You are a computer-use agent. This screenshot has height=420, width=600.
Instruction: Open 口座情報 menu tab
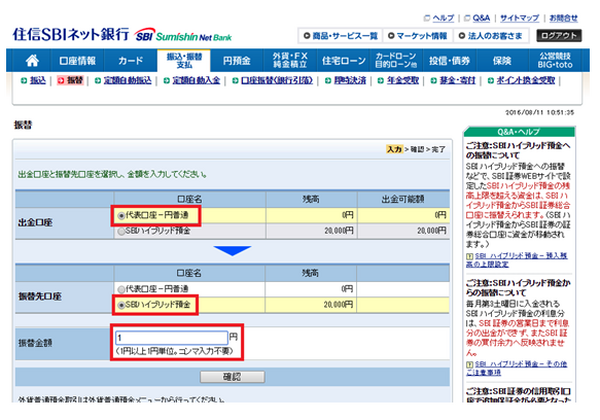click(x=77, y=60)
